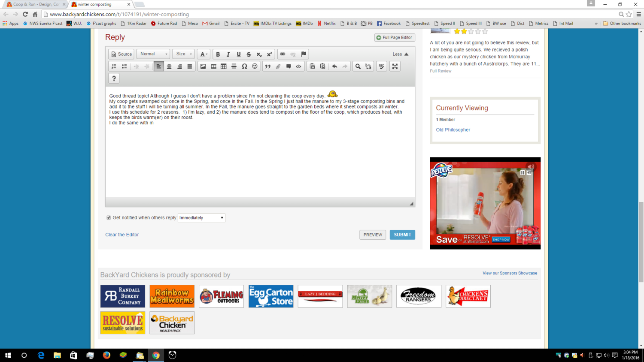Viewport: 644px width, 362px height.
Task: Click the undo arrow in editor
Action: point(334,66)
